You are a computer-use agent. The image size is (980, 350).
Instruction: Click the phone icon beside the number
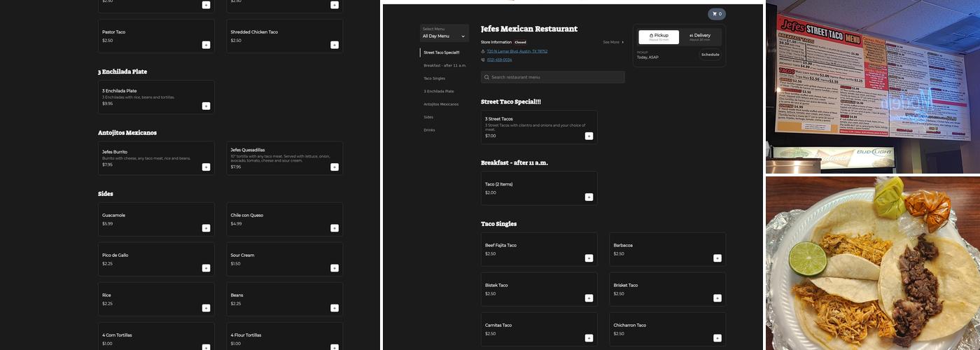pyautogui.click(x=483, y=59)
